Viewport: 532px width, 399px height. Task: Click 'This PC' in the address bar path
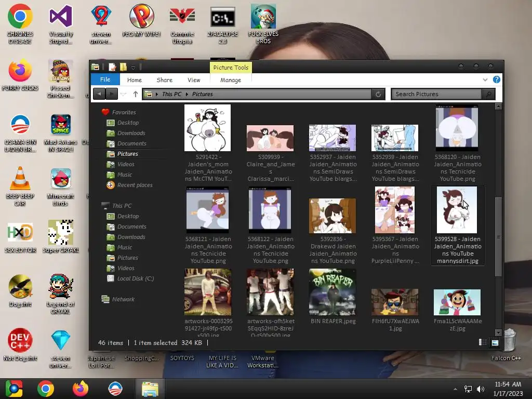point(171,94)
